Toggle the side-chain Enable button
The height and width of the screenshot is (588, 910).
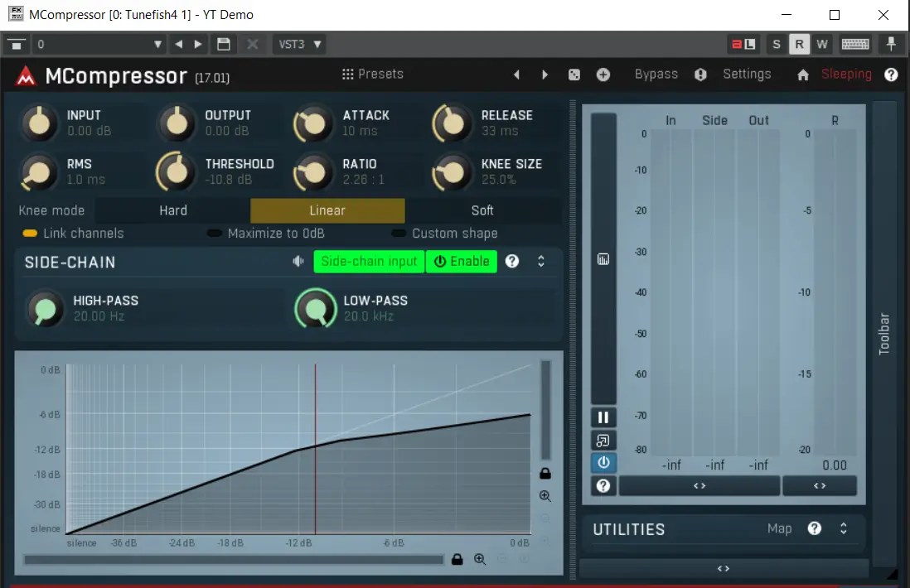pos(462,262)
